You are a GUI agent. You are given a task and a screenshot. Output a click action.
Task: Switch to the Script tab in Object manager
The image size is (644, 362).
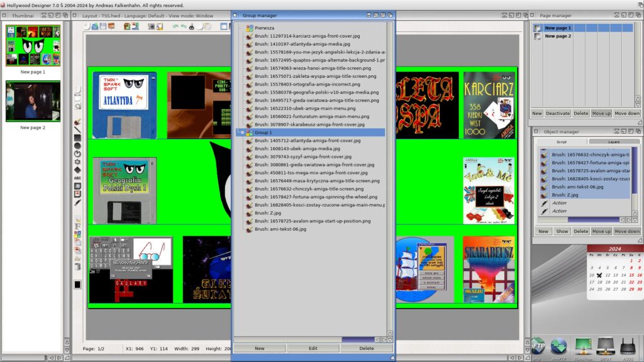(x=561, y=141)
